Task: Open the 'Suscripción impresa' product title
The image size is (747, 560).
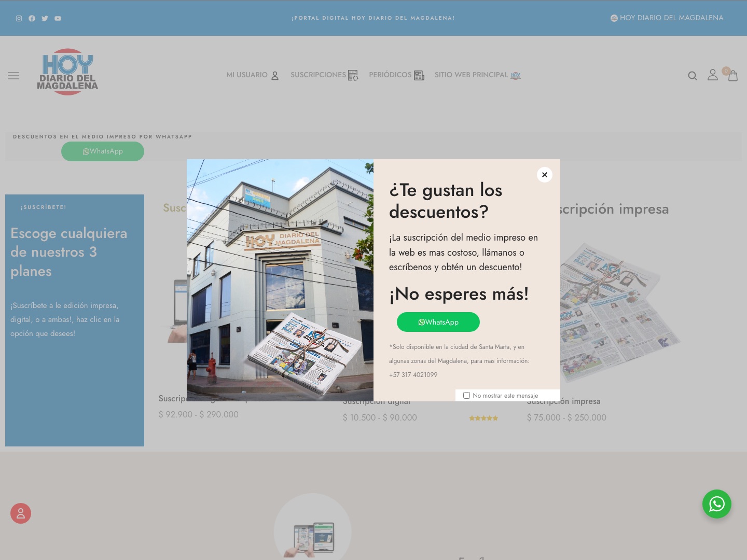Action: (564, 401)
